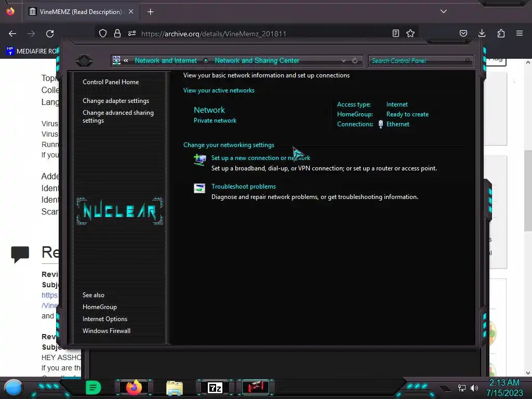This screenshot has width=532, height=399.
Task: Open Firefox tracking protection shield
Action: point(103,33)
